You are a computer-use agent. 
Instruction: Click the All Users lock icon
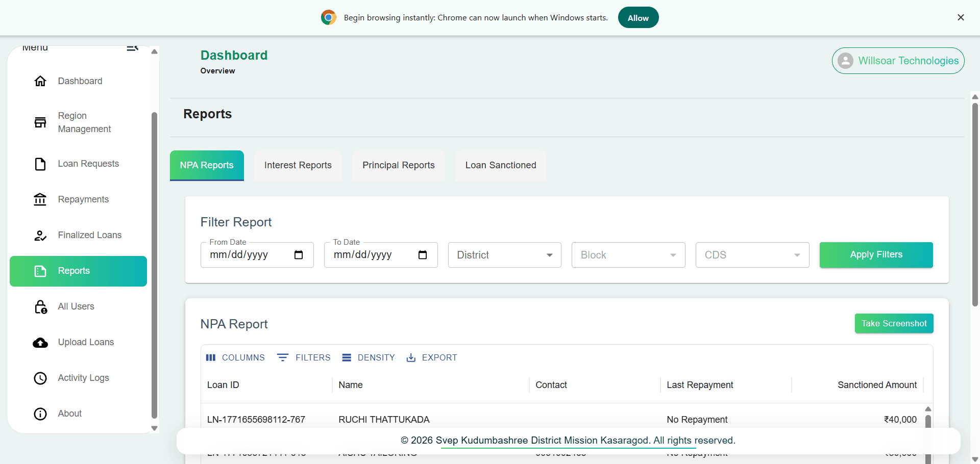(x=40, y=307)
